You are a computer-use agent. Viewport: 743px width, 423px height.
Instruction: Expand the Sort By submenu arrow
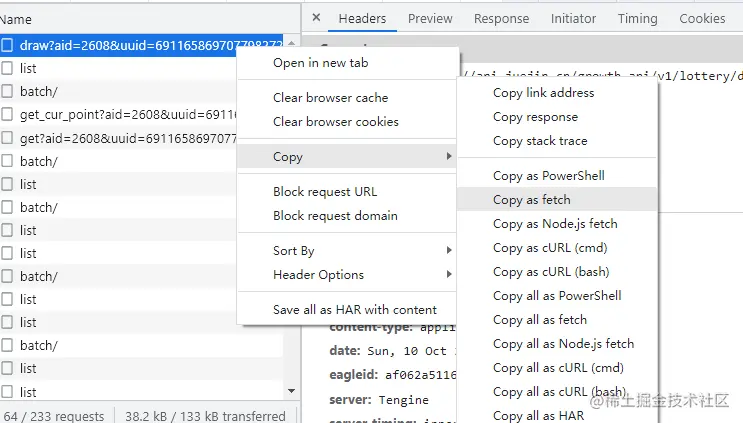449,250
